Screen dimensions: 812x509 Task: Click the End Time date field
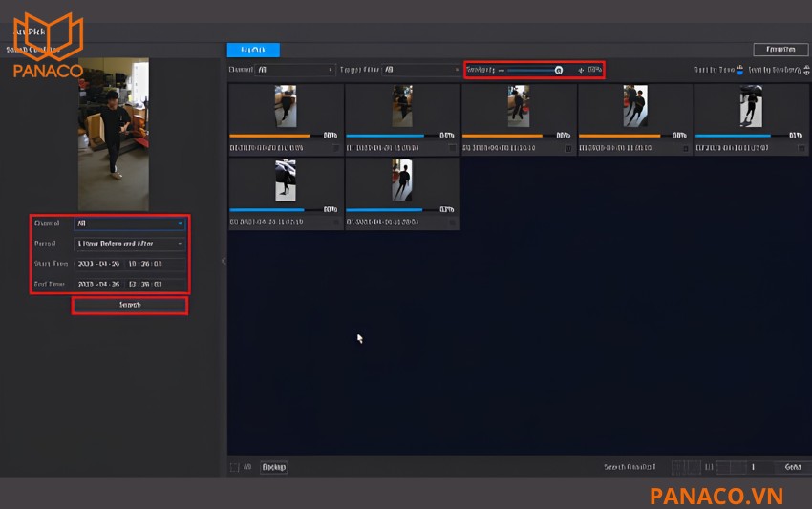click(x=99, y=285)
